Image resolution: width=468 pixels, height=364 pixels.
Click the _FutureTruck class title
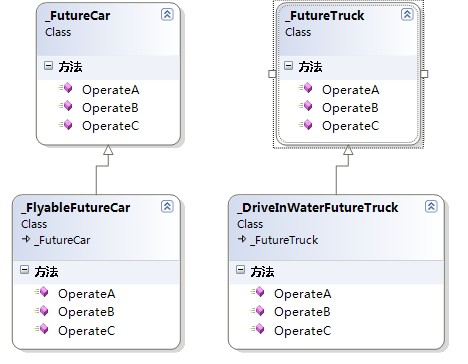[325, 16]
